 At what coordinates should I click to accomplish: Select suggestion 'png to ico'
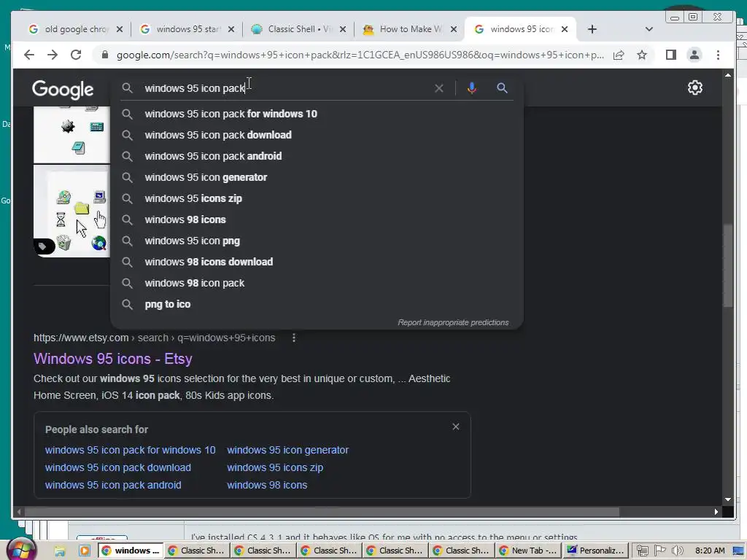click(317, 304)
